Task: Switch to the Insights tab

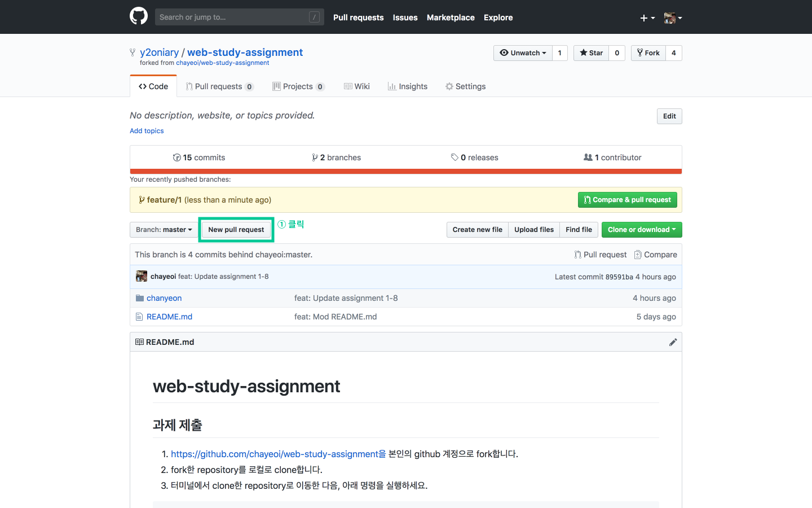Action: [408, 86]
